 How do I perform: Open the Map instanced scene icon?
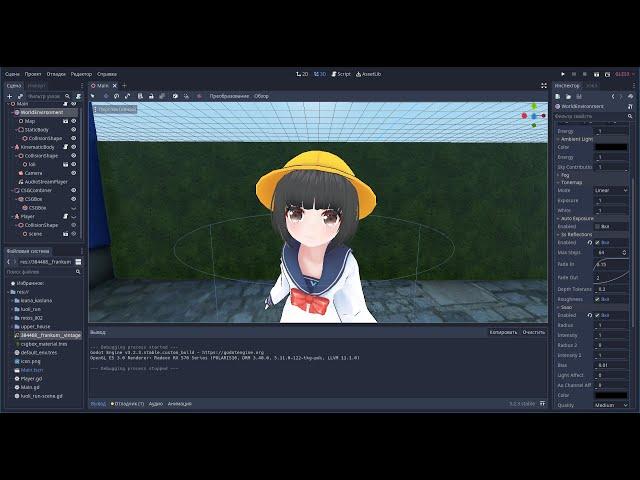(65, 121)
